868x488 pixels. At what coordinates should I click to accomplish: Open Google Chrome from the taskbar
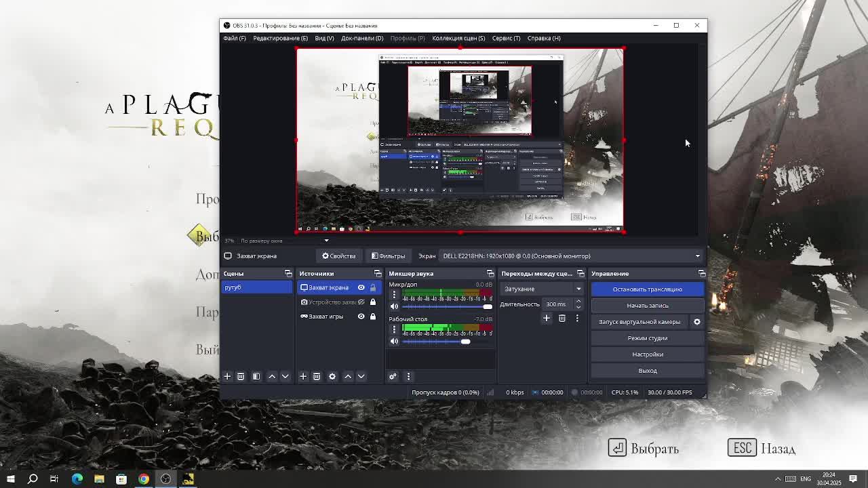click(144, 479)
